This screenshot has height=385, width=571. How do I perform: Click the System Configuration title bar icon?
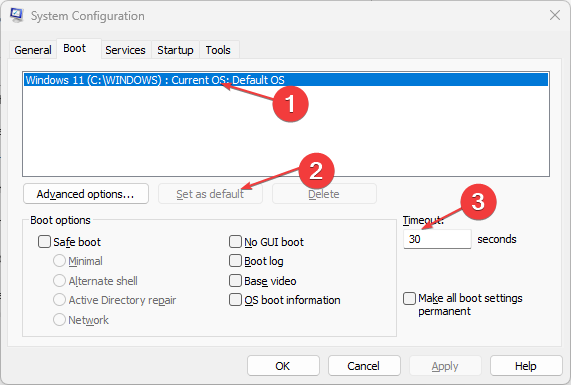17,15
